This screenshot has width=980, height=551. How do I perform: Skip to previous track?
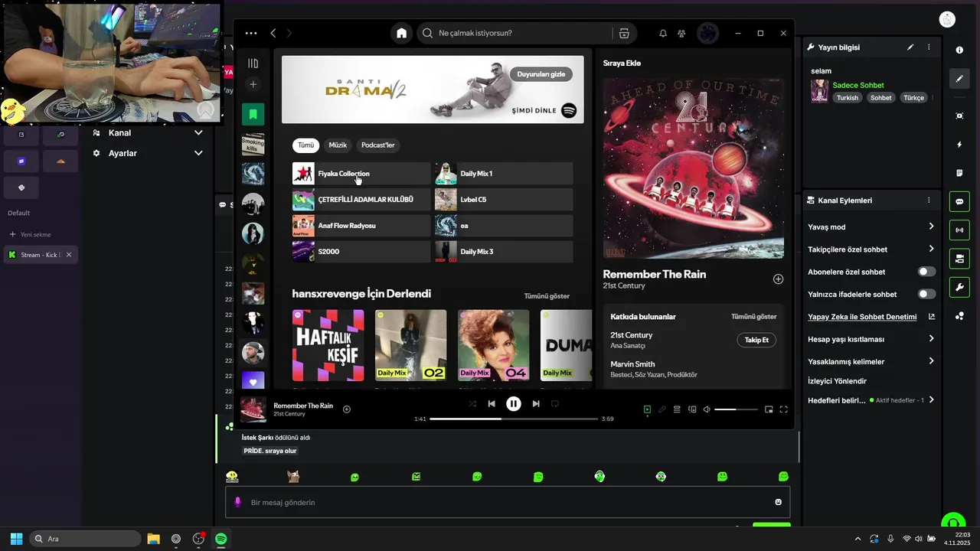492,404
